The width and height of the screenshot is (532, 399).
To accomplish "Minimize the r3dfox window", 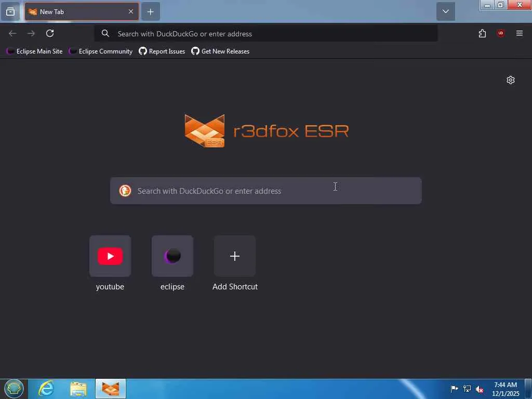I will point(487,5).
